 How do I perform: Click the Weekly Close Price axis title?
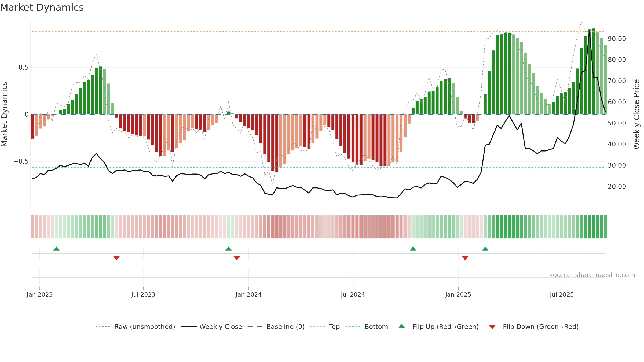click(637, 114)
